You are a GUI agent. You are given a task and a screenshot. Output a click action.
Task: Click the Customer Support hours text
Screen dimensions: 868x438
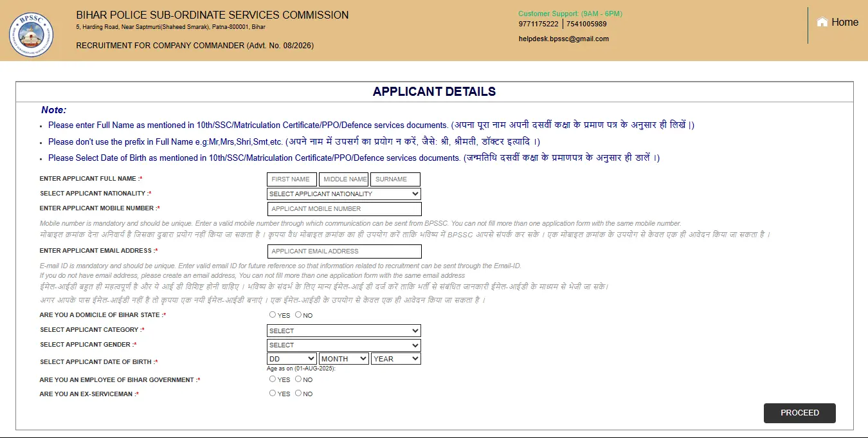(x=570, y=14)
